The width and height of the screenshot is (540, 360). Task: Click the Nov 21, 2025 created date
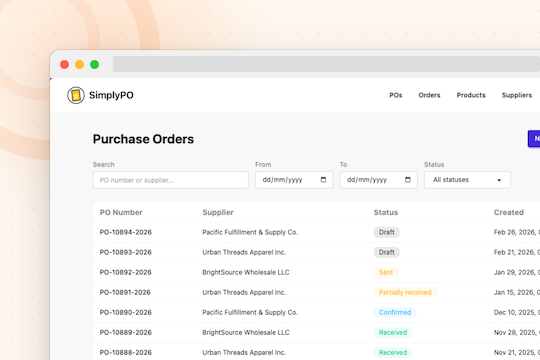click(517, 352)
